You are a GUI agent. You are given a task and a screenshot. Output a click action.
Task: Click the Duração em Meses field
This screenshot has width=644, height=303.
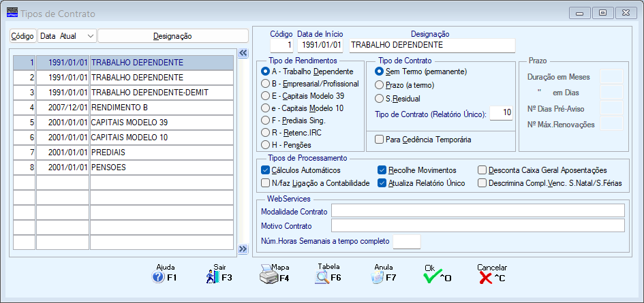point(611,76)
